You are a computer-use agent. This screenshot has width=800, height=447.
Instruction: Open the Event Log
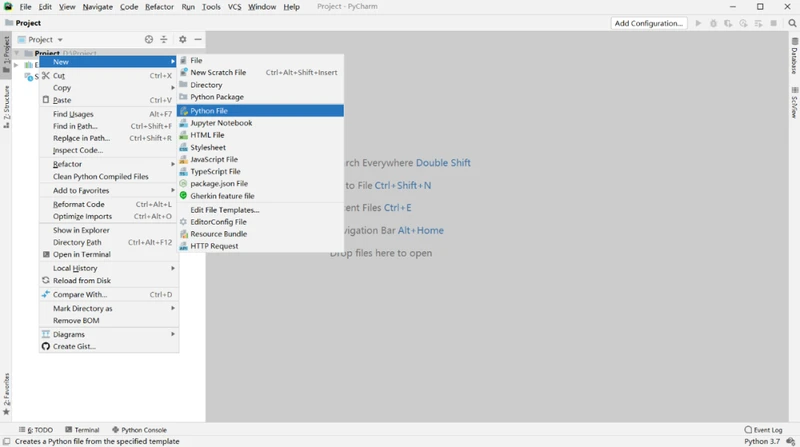tap(763, 430)
